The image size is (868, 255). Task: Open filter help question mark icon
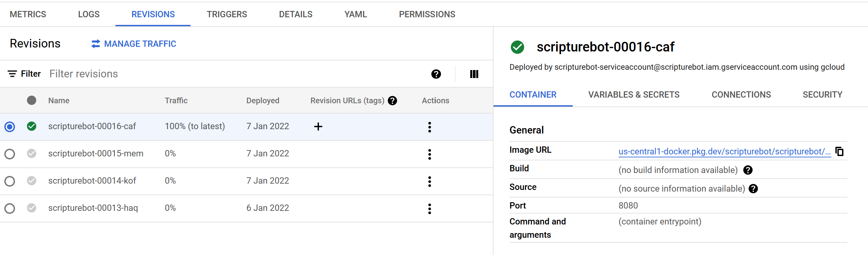[436, 74]
